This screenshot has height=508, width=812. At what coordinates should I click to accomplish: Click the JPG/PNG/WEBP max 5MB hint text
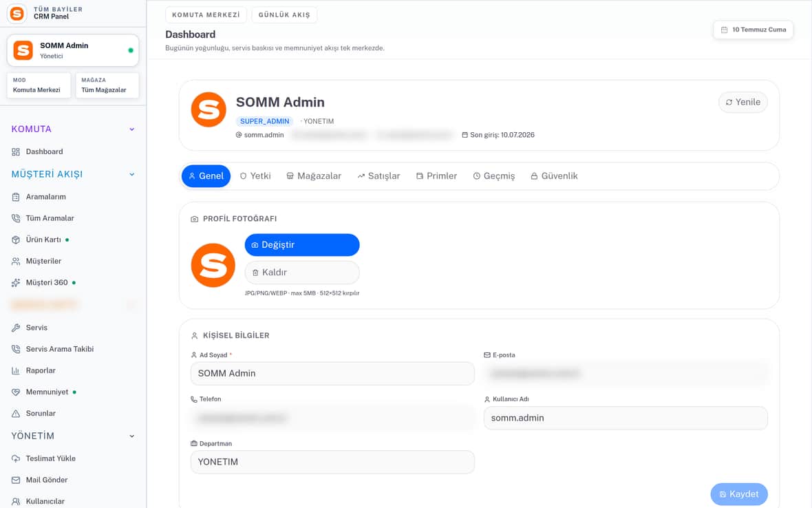pos(302,293)
